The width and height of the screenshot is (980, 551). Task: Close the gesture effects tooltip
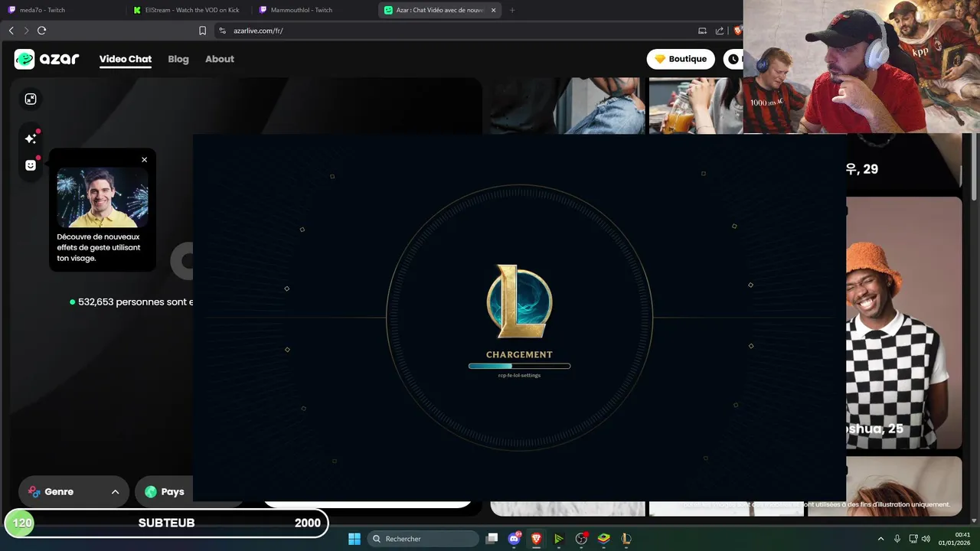click(144, 160)
